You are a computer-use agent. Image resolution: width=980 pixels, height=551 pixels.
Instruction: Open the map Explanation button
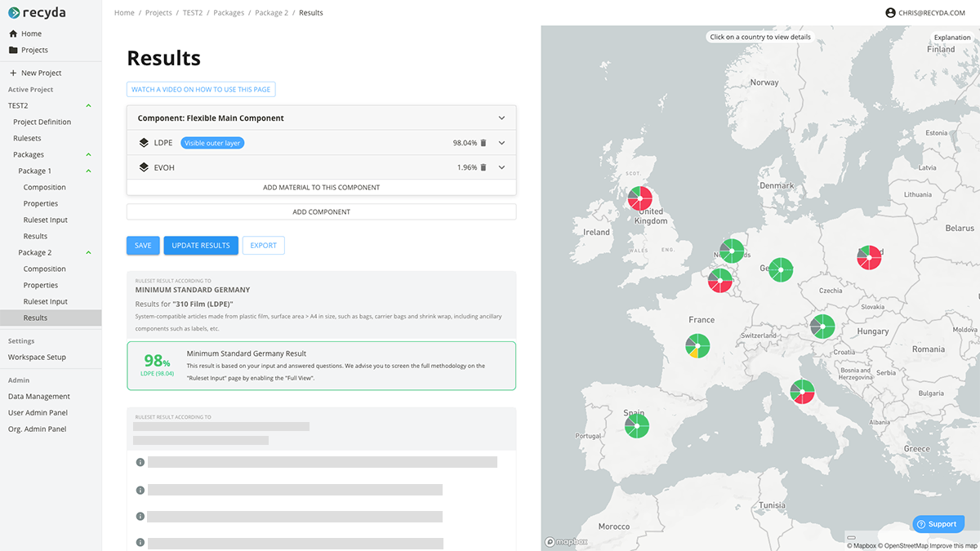(952, 38)
